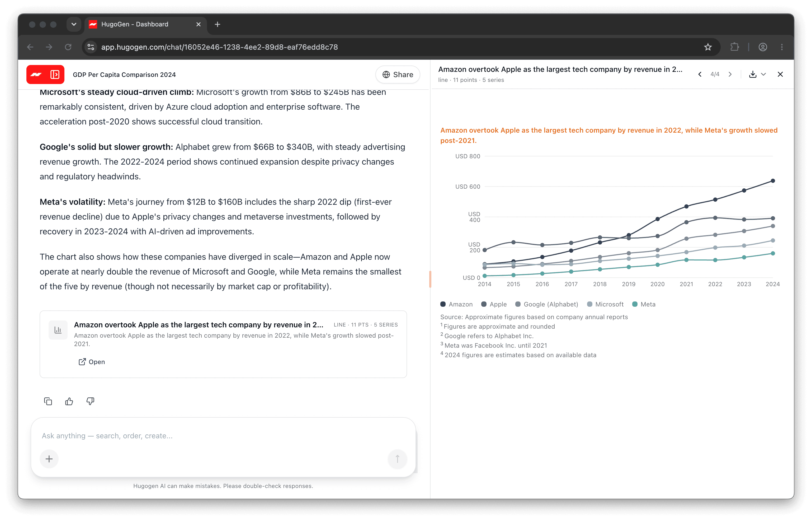Screen dimensions: 812x521
Task: Click the Apple 2014 data point
Action: click(484, 250)
